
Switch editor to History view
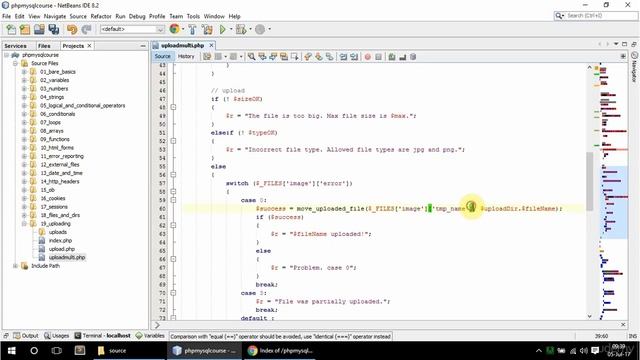point(186,56)
